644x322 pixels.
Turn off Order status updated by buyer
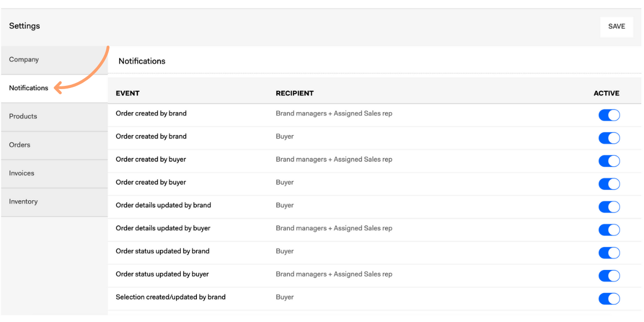coord(609,276)
